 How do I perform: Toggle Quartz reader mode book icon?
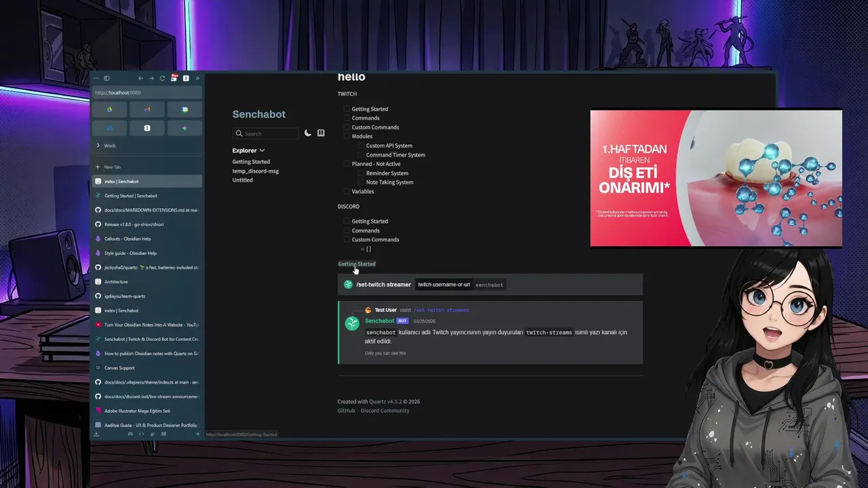coord(321,134)
